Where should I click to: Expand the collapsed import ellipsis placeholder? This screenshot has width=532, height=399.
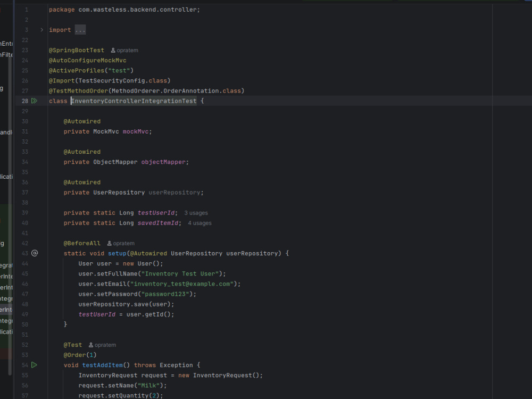tap(80, 30)
